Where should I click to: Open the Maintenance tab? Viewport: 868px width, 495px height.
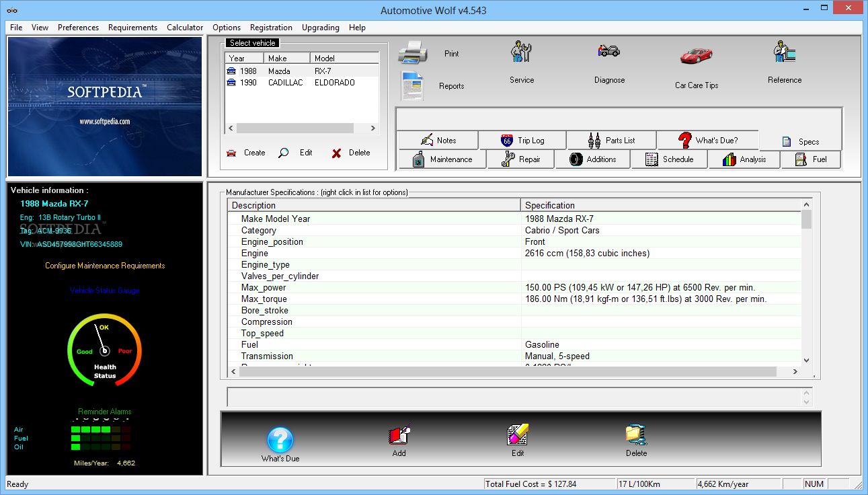(x=442, y=159)
